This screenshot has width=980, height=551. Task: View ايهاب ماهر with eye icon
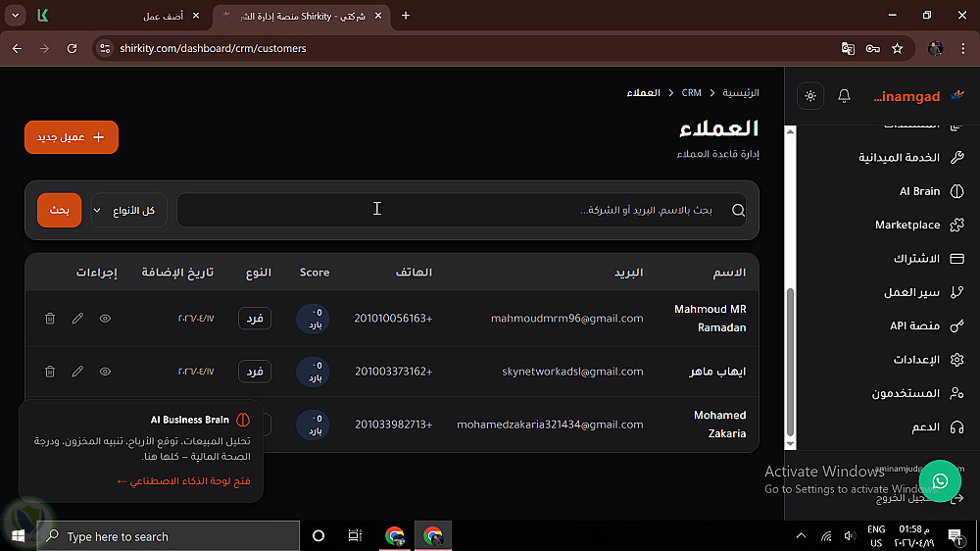(x=105, y=372)
